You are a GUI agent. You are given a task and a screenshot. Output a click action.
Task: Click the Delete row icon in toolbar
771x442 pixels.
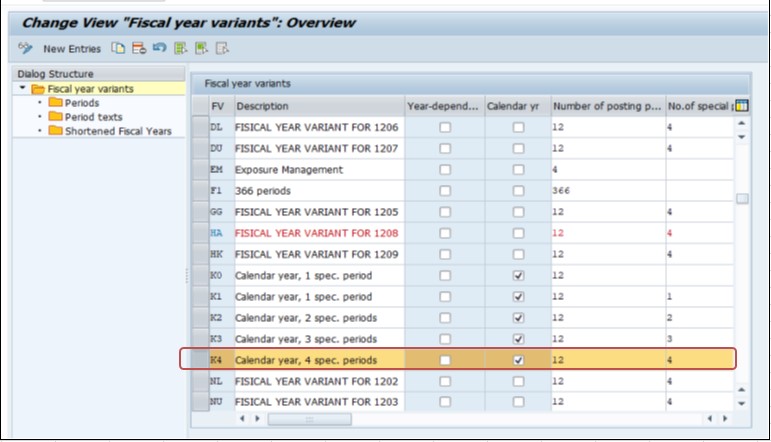click(x=139, y=48)
